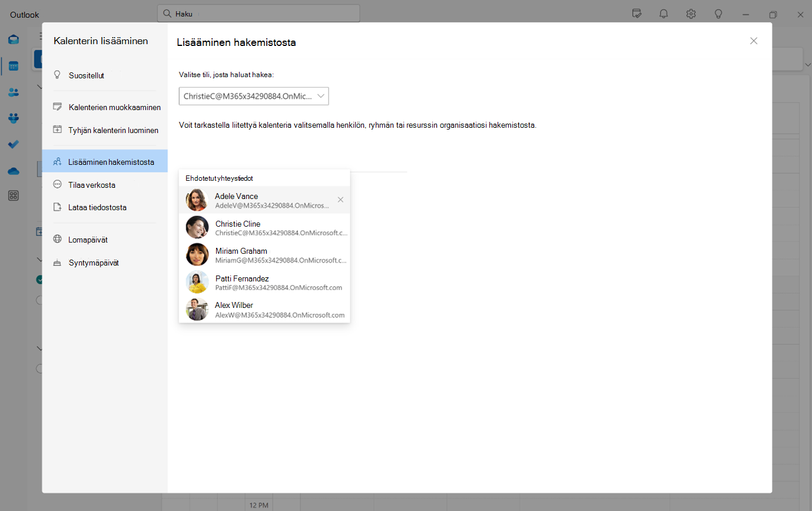The image size is (812, 511).
Task: Open Tilaa verkosta option
Action: point(105,184)
